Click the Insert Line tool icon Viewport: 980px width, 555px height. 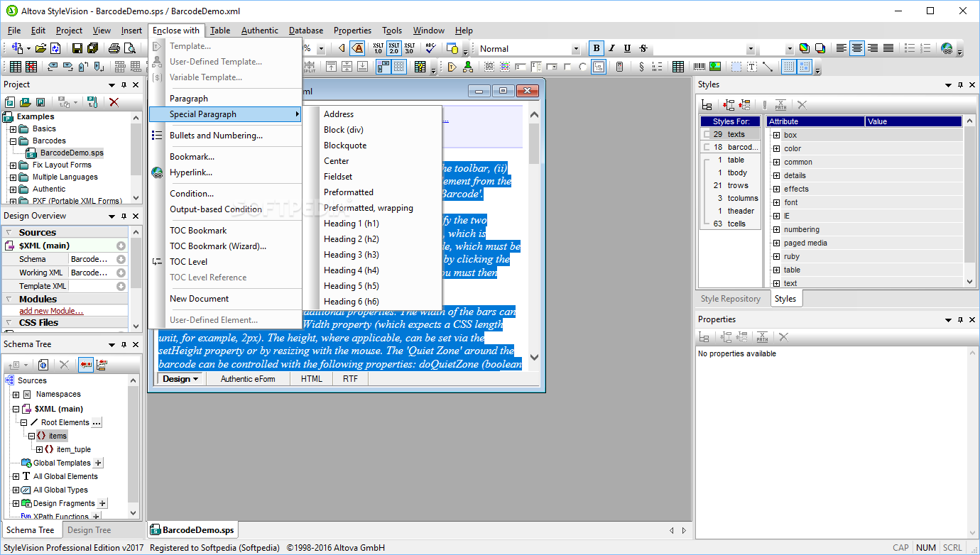point(768,67)
